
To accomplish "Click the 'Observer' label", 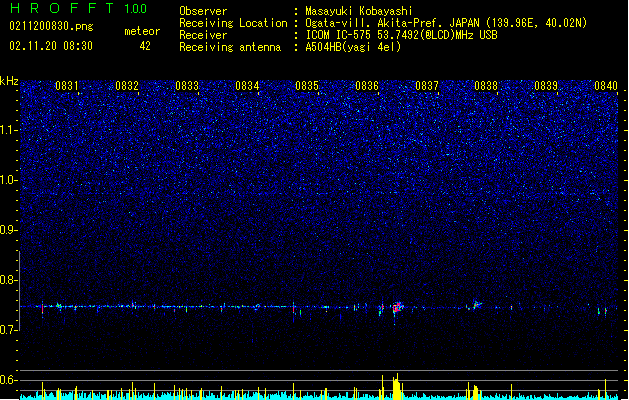I will [x=203, y=11].
